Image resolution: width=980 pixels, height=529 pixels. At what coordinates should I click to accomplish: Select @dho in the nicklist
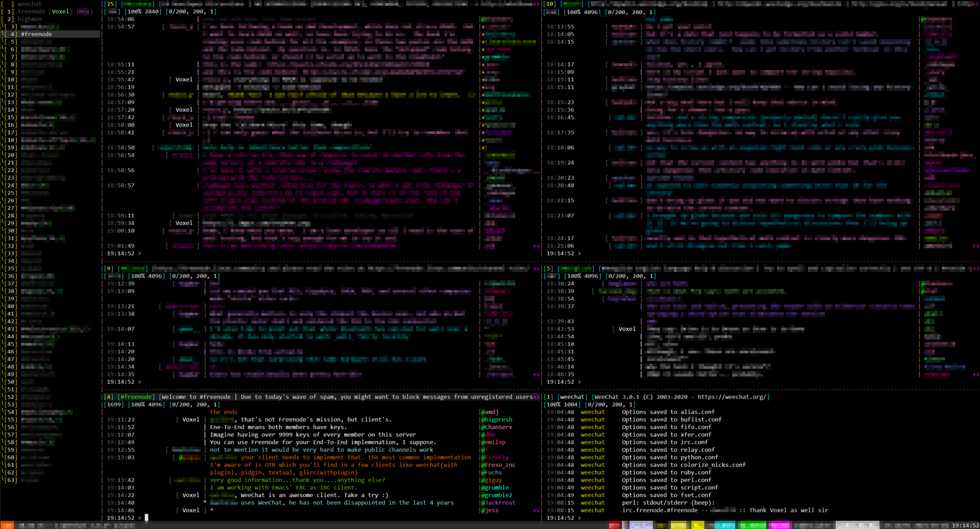(x=488, y=434)
